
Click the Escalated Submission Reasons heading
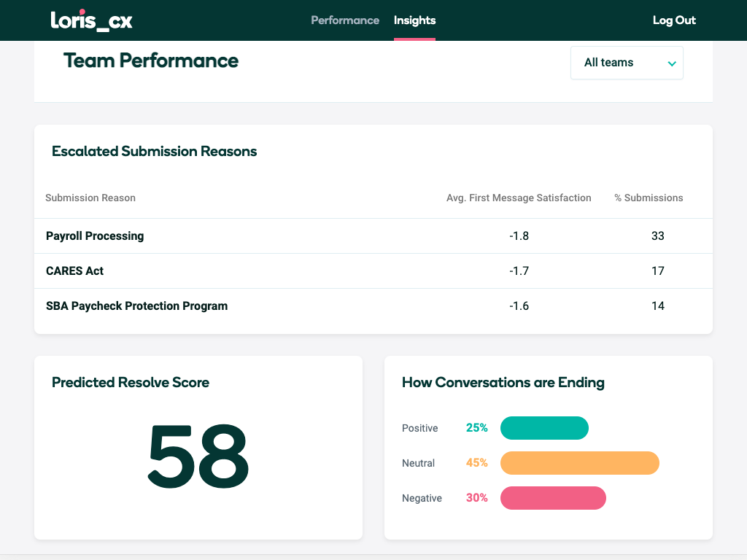(x=155, y=152)
